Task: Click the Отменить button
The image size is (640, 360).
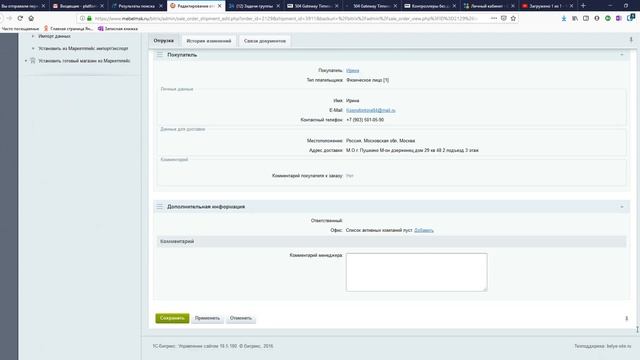Action: coord(241,318)
